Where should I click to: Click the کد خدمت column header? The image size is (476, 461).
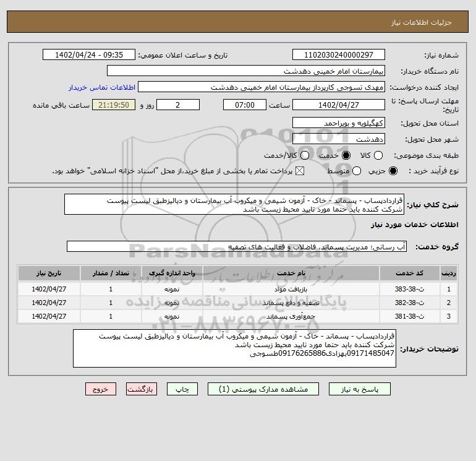coord(409,273)
